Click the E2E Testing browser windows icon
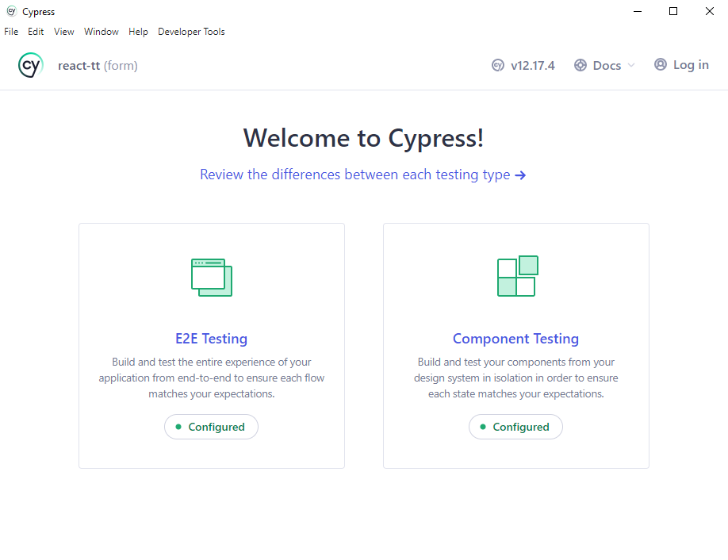The width and height of the screenshot is (728, 560). (212, 277)
